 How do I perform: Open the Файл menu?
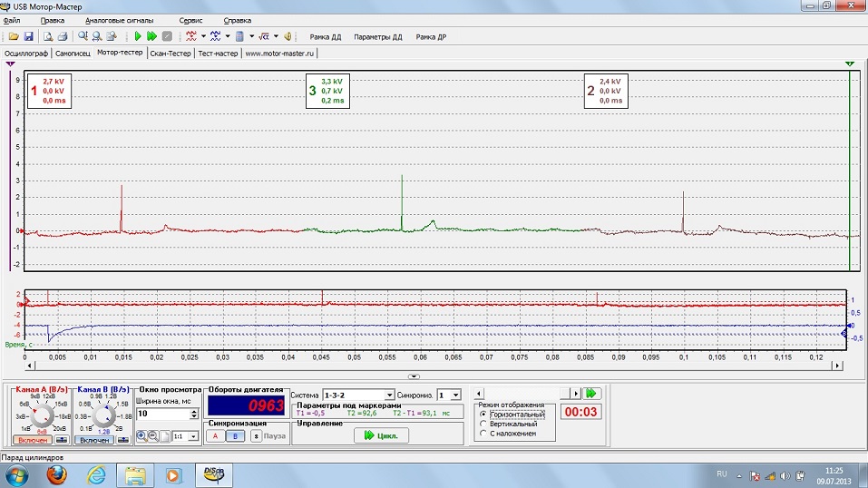pyautogui.click(x=12, y=21)
